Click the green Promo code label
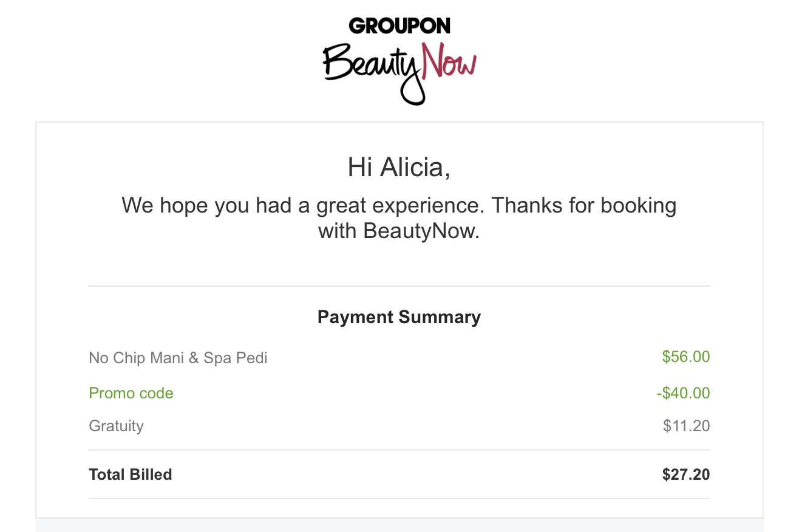 (x=131, y=393)
